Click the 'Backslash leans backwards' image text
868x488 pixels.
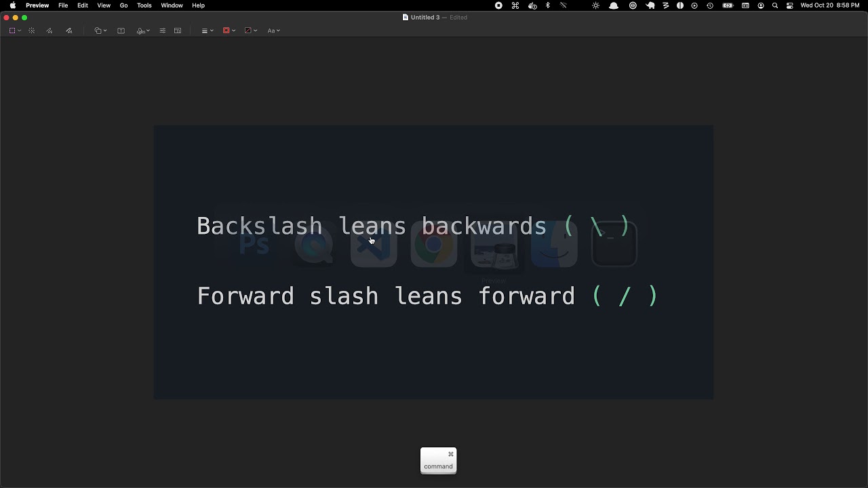[372, 226]
